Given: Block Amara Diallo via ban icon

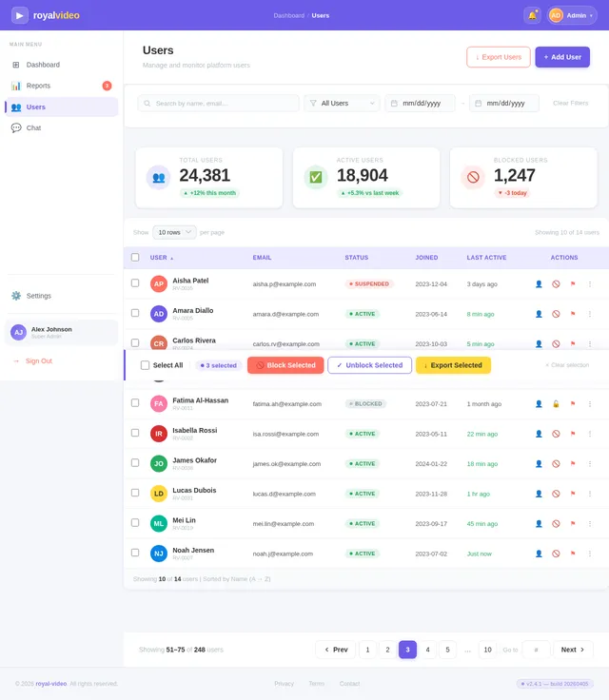Looking at the screenshot, I should pyautogui.click(x=556, y=314).
